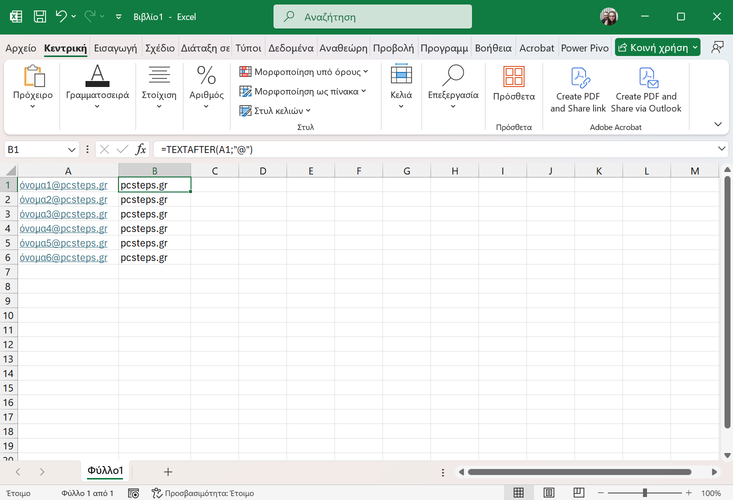Open the Number format (Αριθμός) icon
Viewport: 733px width, 500px height.
click(206, 77)
